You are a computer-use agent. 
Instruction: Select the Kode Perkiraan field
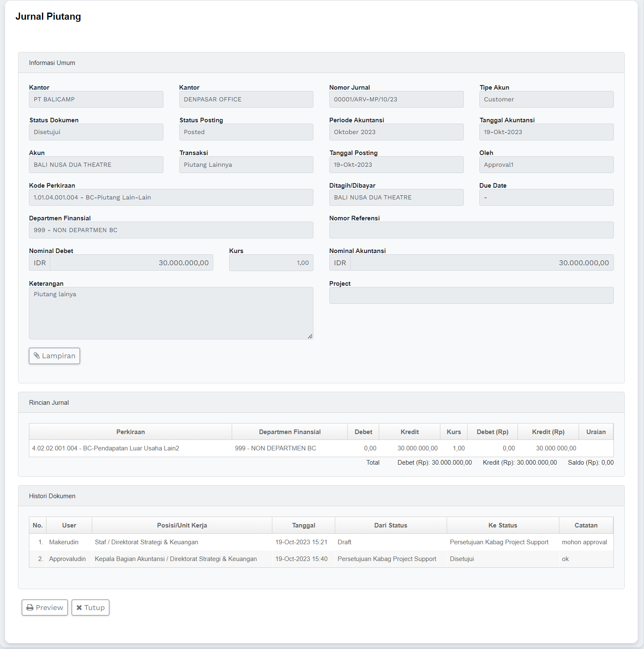tap(171, 197)
